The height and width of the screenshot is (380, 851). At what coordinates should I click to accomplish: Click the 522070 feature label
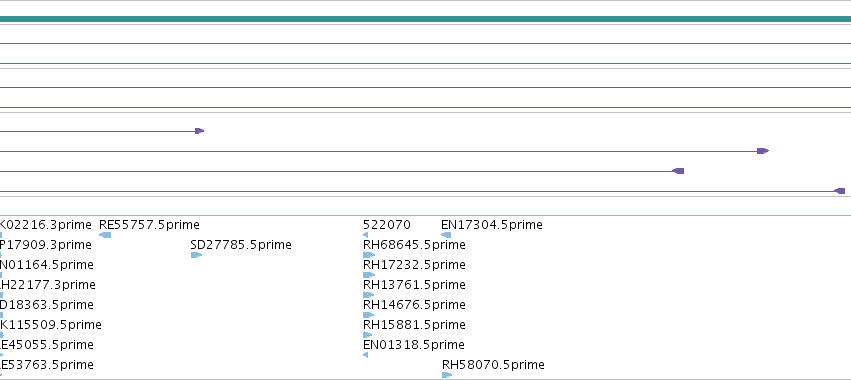click(x=387, y=225)
